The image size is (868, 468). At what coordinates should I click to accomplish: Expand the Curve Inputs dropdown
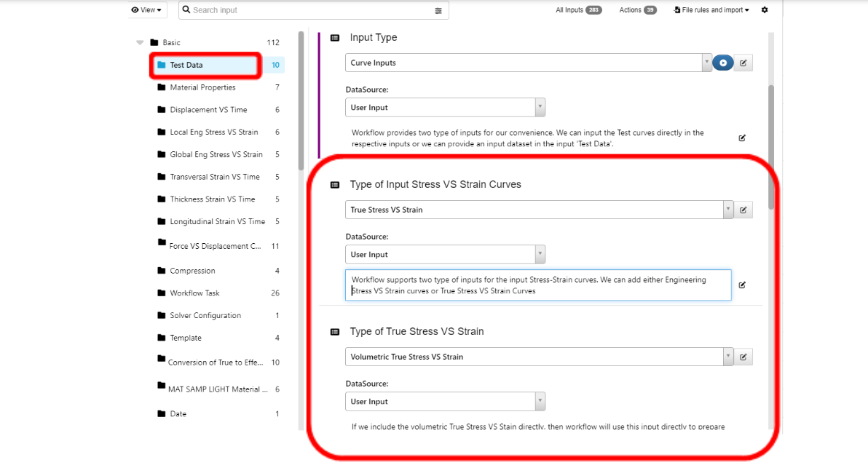[706, 63]
